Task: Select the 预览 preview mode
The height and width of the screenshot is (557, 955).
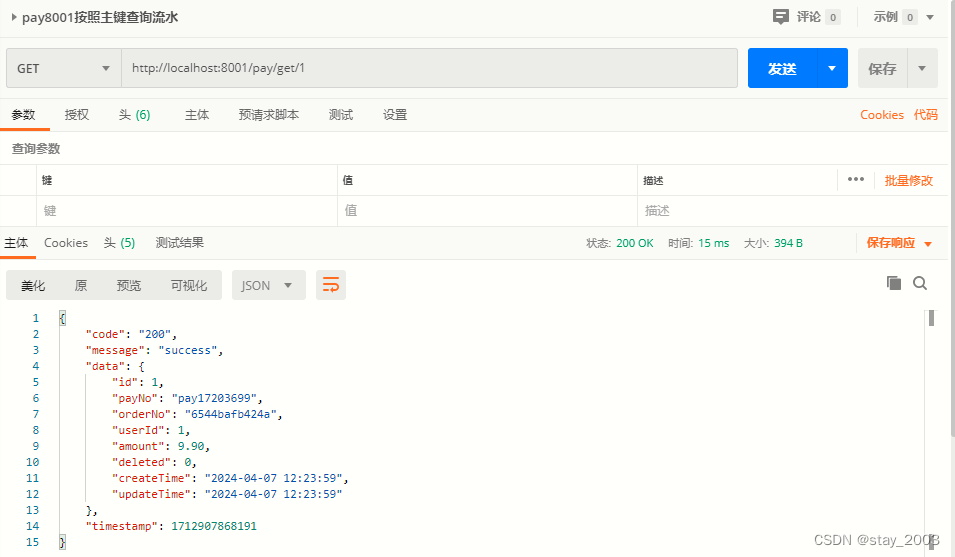Action: tap(129, 286)
